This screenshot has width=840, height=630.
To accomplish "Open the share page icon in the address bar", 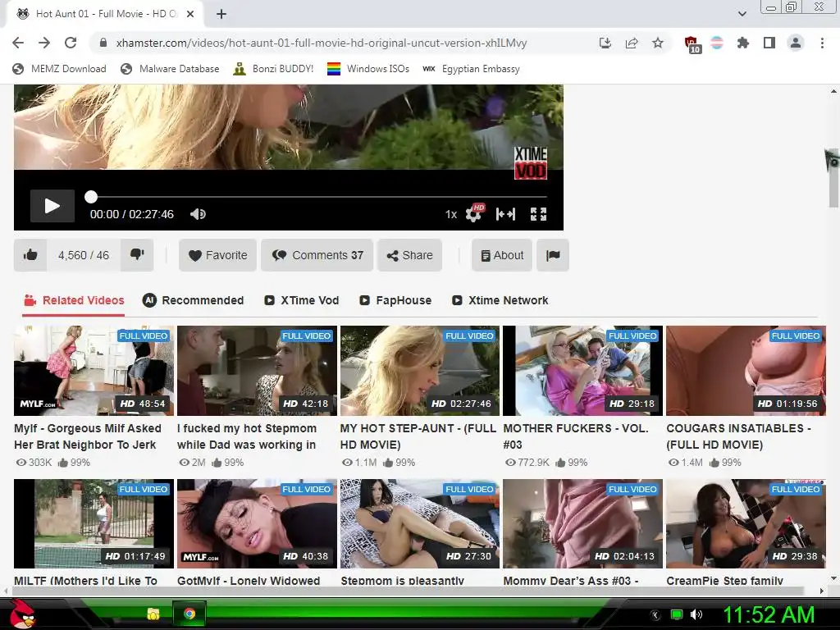I will (632, 43).
